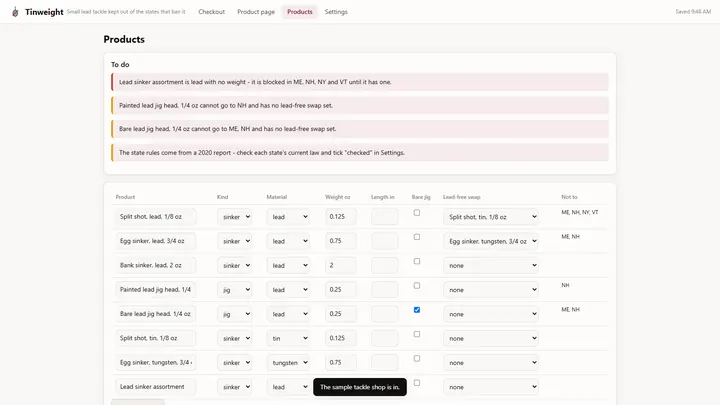Expand lead-free swap for Egg sinker lead
This screenshot has width=720, height=405.
[x=491, y=241]
